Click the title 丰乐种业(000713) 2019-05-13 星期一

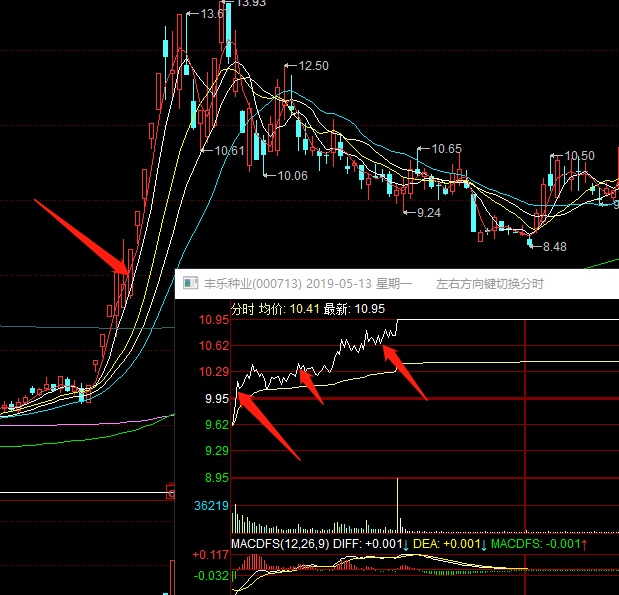(308, 283)
